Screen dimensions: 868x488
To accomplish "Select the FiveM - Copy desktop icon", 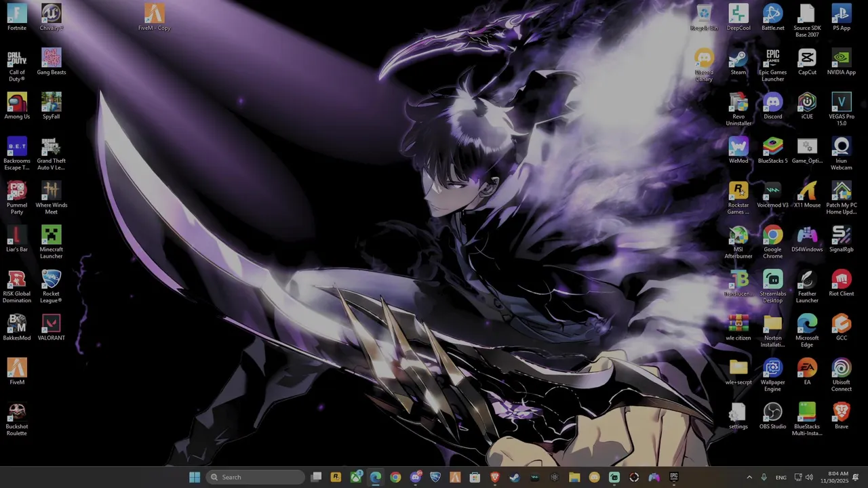I will click(154, 18).
